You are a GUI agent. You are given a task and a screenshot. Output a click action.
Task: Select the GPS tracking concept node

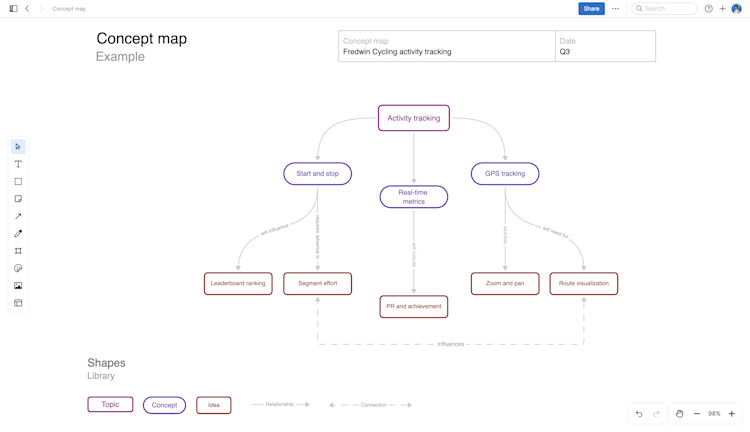point(505,174)
